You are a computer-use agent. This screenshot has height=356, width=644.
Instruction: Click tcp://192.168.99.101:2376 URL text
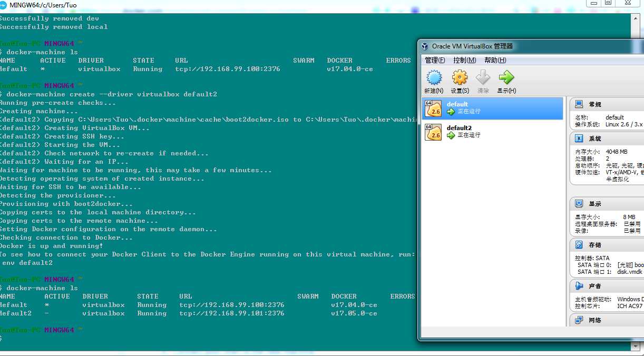[232, 313]
